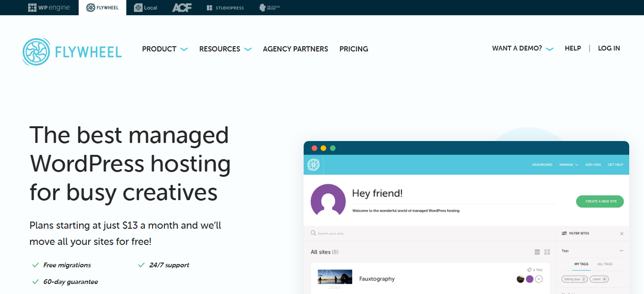Image resolution: width=644 pixels, height=294 pixels.
Task: Add collaborator plus icon on Fauxtography
Action: tap(539, 279)
